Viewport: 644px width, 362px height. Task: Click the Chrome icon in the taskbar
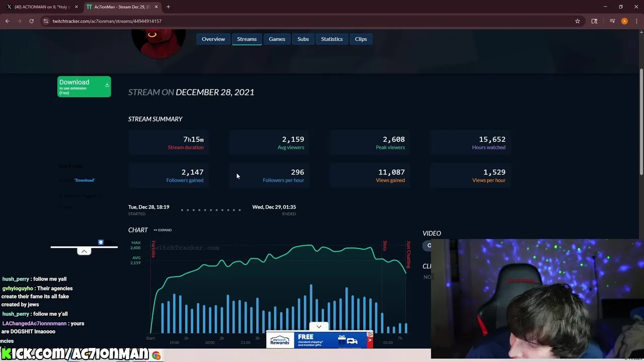(156, 356)
